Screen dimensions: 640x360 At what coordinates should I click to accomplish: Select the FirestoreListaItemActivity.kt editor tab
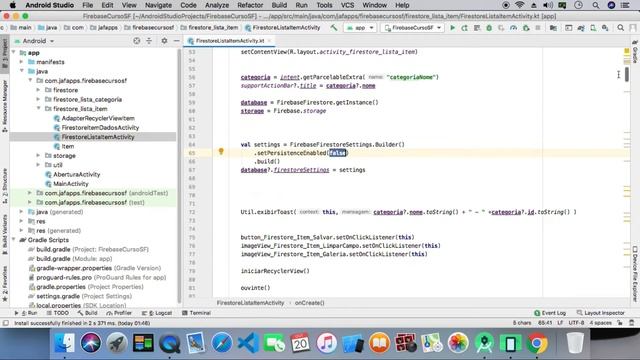[229, 41]
